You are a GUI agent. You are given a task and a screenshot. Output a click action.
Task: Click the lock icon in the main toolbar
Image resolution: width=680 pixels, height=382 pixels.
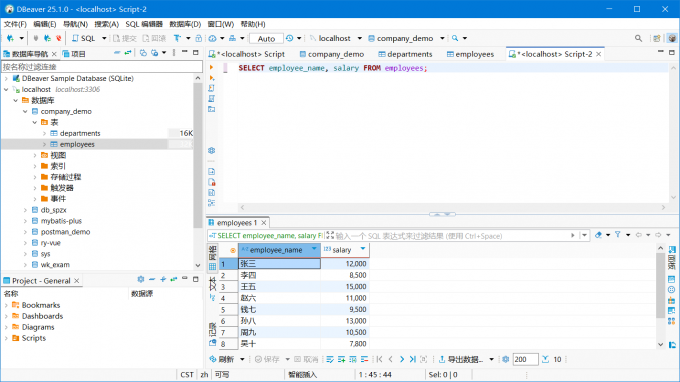click(x=199, y=38)
